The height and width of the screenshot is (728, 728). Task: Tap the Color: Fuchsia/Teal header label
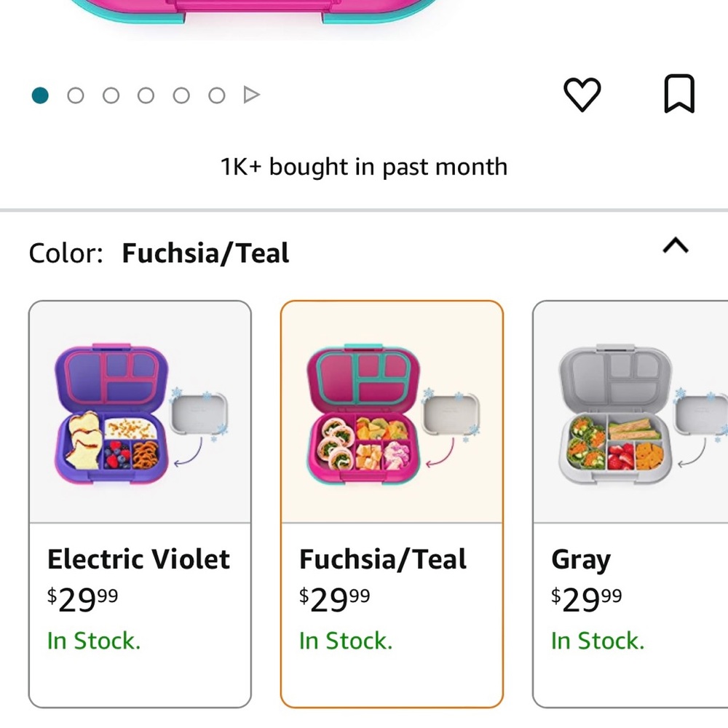coord(159,253)
